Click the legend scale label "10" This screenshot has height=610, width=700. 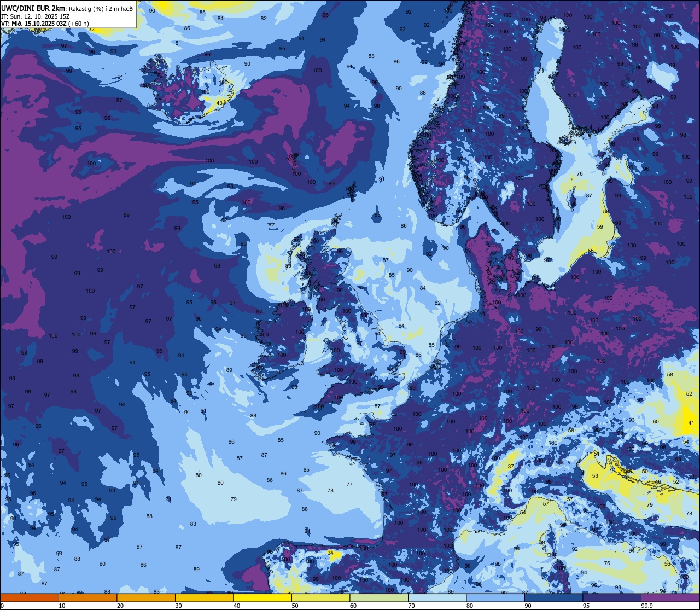[62, 606]
